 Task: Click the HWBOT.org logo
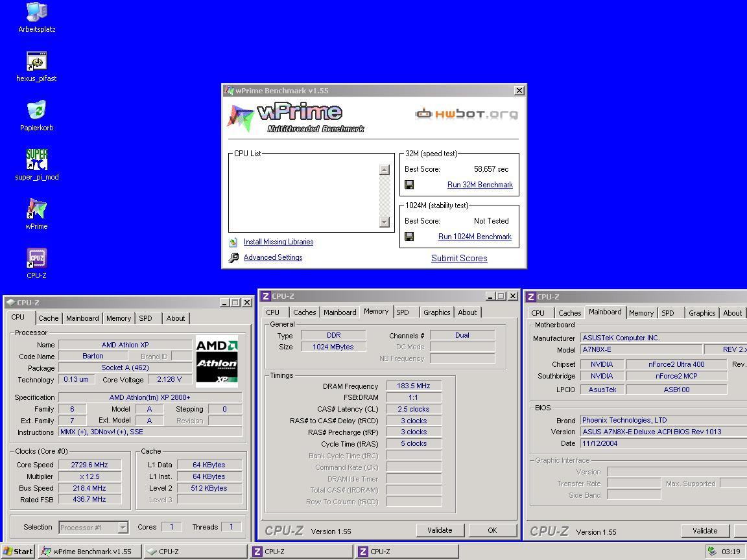[x=466, y=114]
